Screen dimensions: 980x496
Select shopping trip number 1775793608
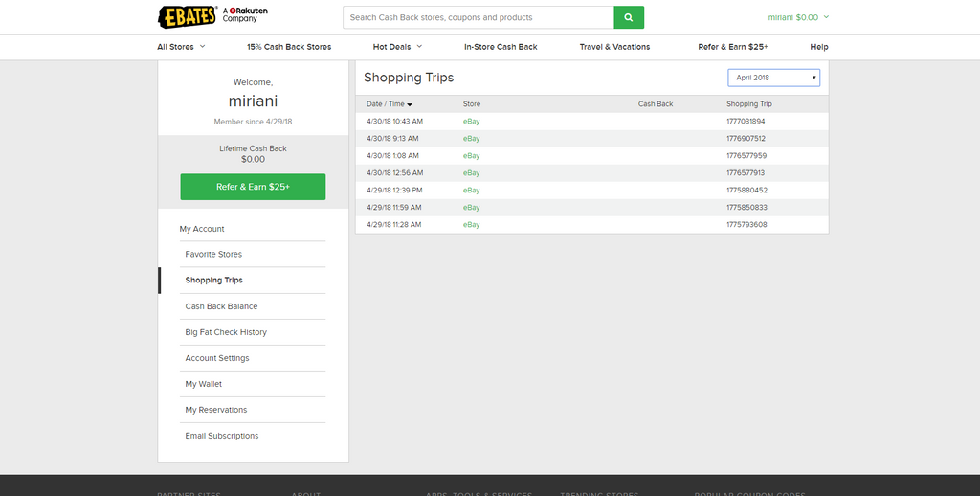pyautogui.click(x=746, y=225)
